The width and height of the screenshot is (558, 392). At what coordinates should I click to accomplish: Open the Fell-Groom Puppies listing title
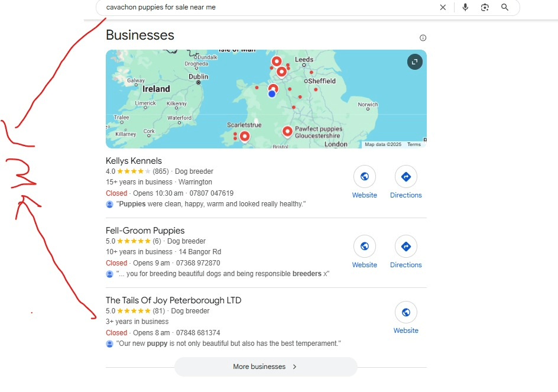[x=145, y=231]
